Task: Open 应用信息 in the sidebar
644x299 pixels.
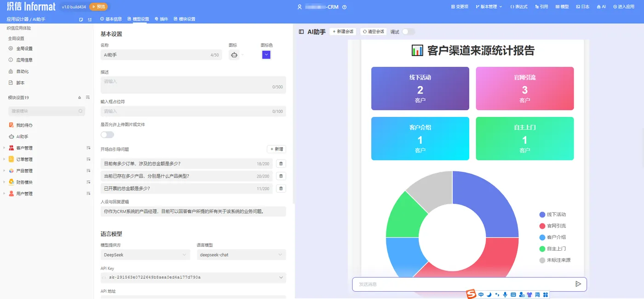Action: tap(21, 60)
